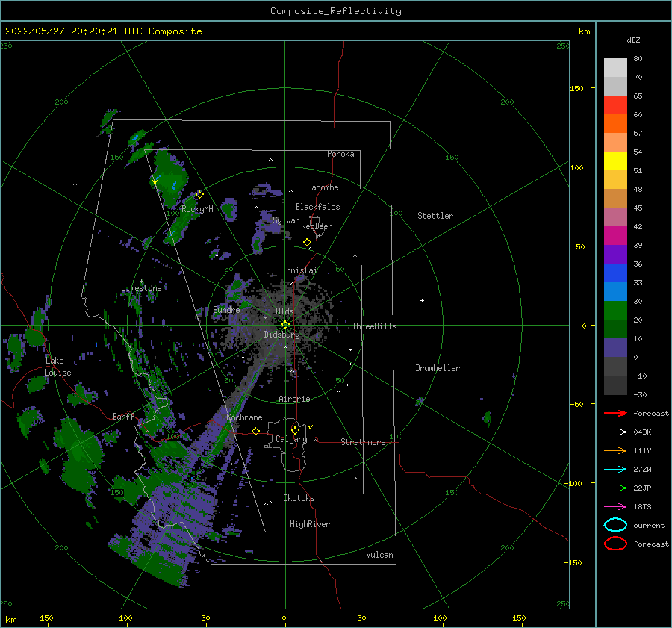The height and width of the screenshot is (628, 672).
Task: Click the purple 36 dBZ color swatch
Action: click(x=615, y=254)
